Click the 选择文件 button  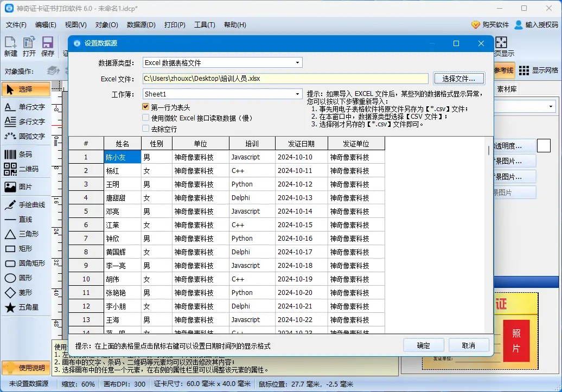[458, 78]
